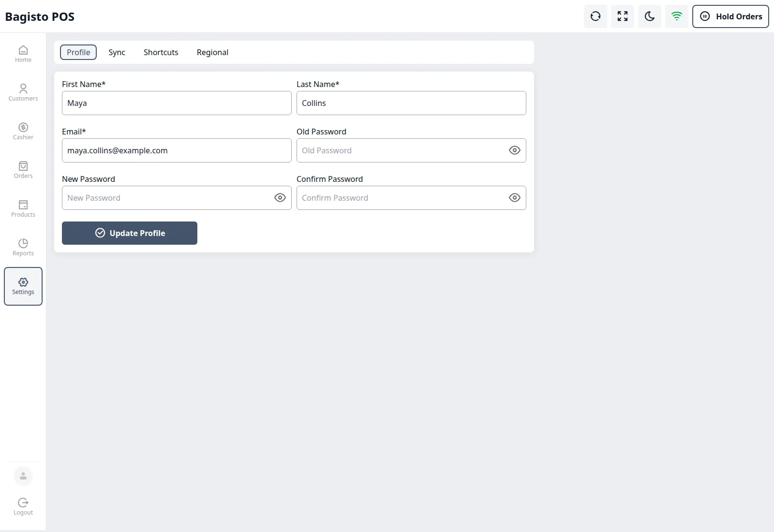
Task: Select the Profile tab
Action: 78,52
